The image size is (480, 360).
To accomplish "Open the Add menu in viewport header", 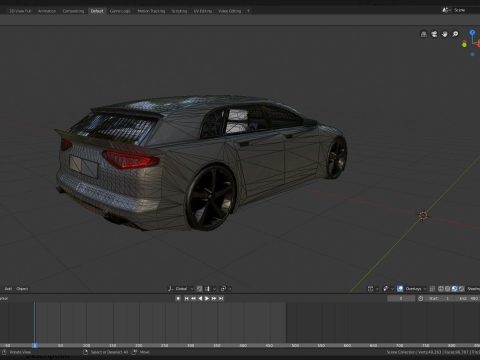I will (8, 289).
